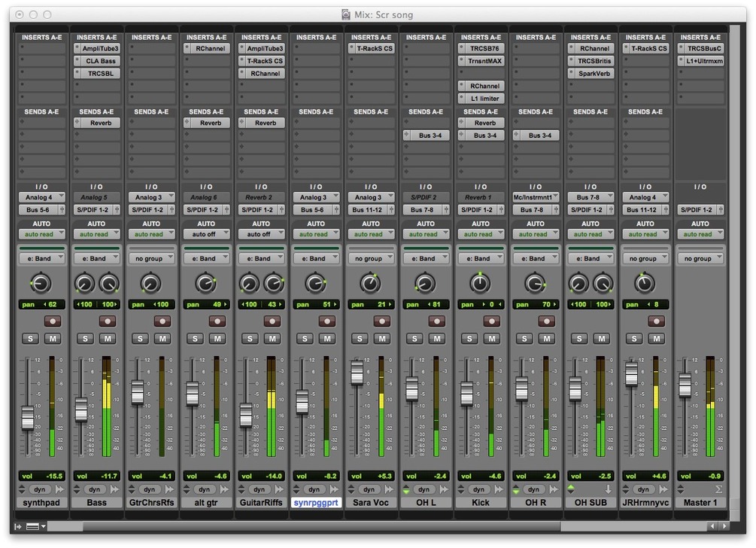Click the Master 1 volume fader
The width and height of the screenshot is (756, 548).
685,385
